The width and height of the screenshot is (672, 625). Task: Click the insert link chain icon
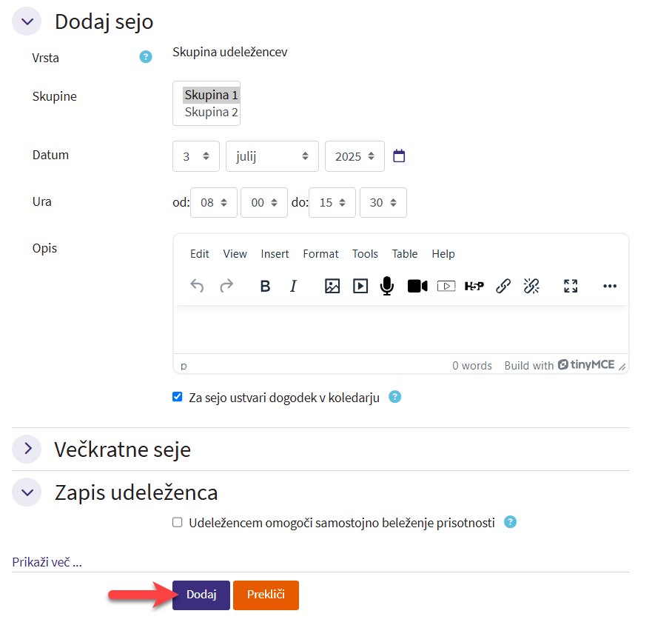(x=503, y=287)
